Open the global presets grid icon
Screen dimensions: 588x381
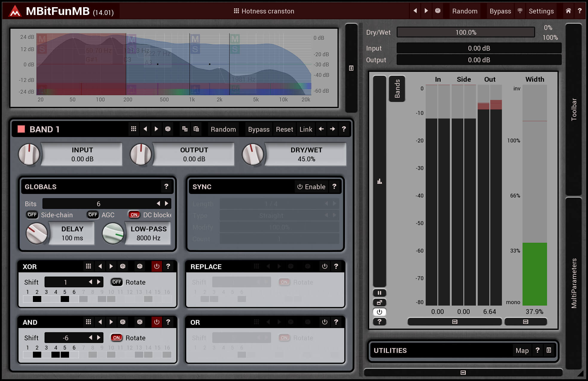pos(236,11)
